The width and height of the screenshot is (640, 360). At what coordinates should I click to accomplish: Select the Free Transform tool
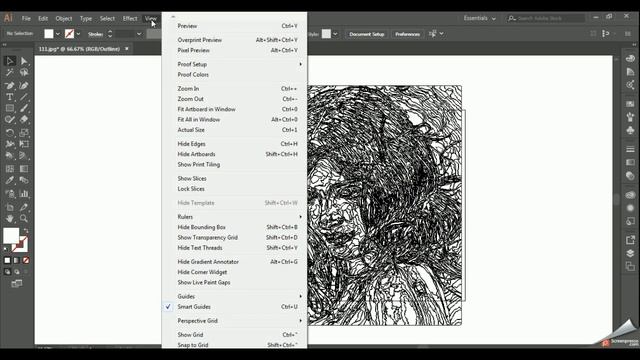[x=24, y=144]
